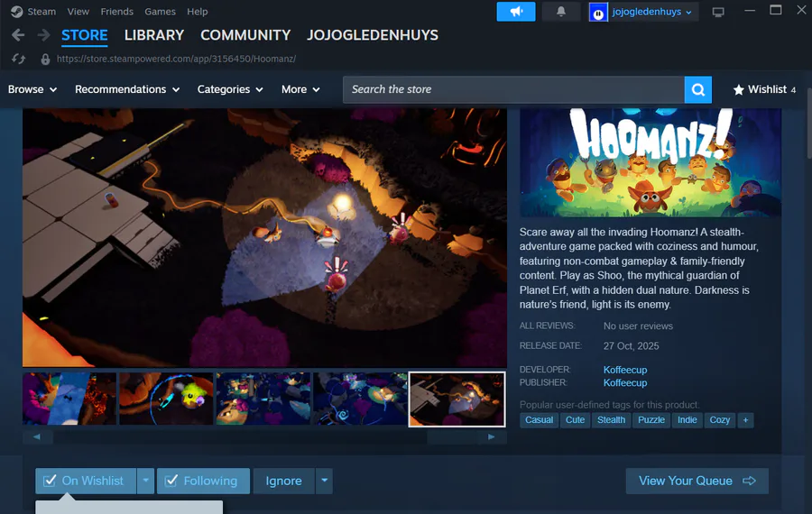This screenshot has height=514, width=812.
Task: Open the Koffeecup developer link
Action: pyautogui.click(x=625, y=370)
